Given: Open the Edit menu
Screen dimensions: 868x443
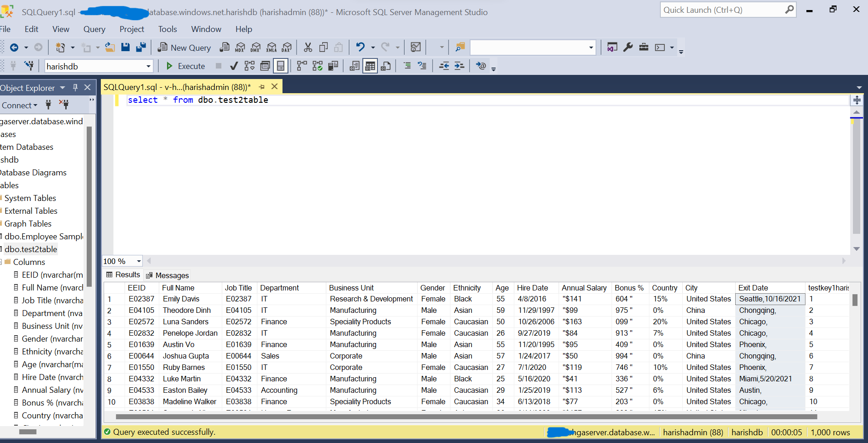Looking at the screenshot, I should tap(31, 29).
